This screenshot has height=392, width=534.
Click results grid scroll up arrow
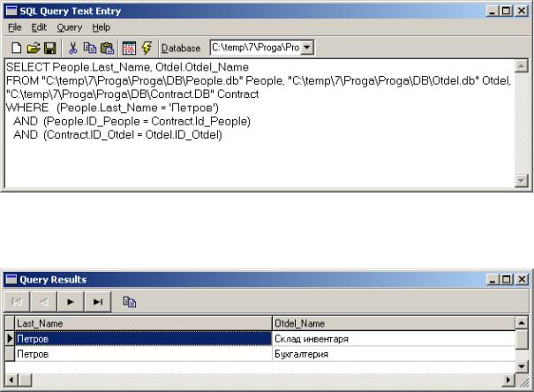(x=522, y=322)
